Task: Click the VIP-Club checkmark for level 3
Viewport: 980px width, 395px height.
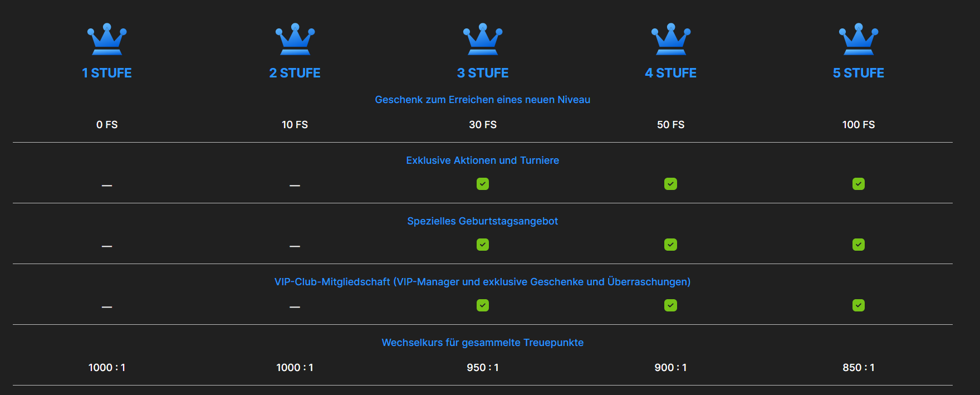Action: pyautogui.click(x=483, y=305)
